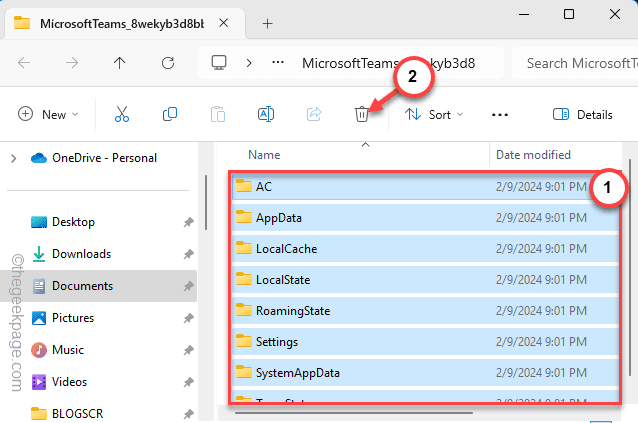Click the Search MicrosoftTeams box
Screen dimensions: 638x423
coord(575,63)
